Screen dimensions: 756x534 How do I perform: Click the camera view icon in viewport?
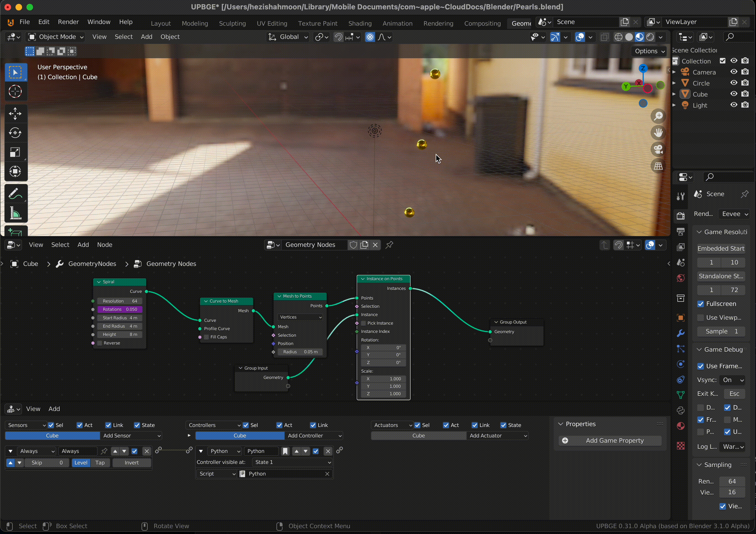[x=658, y=149]
